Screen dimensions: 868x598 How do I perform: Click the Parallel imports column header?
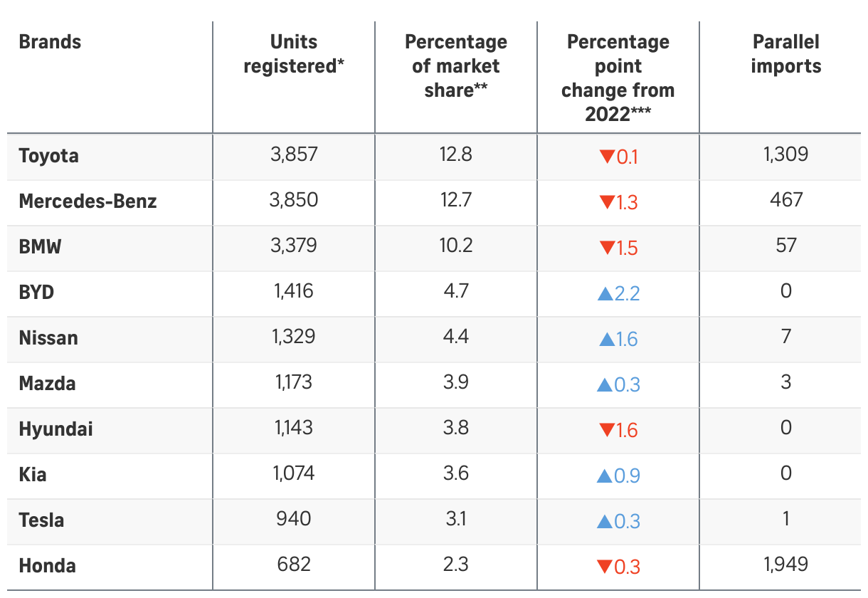point(785,54)
